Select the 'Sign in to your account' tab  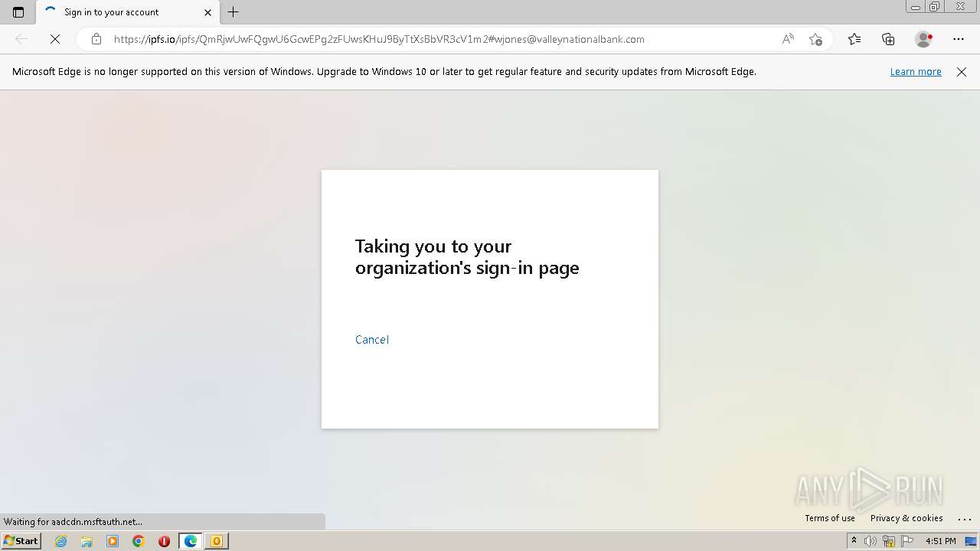coord(127,12)
